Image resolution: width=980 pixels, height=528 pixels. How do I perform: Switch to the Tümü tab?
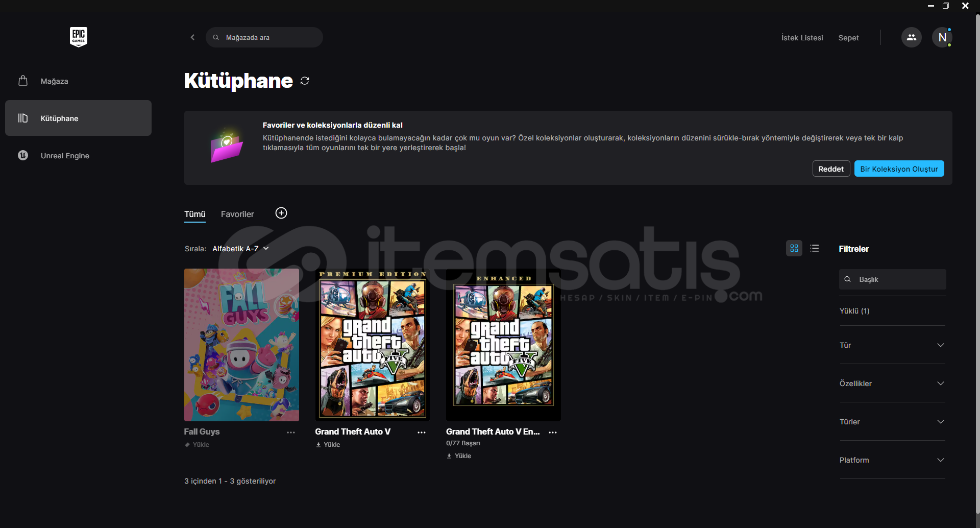(x=195, y=214)
